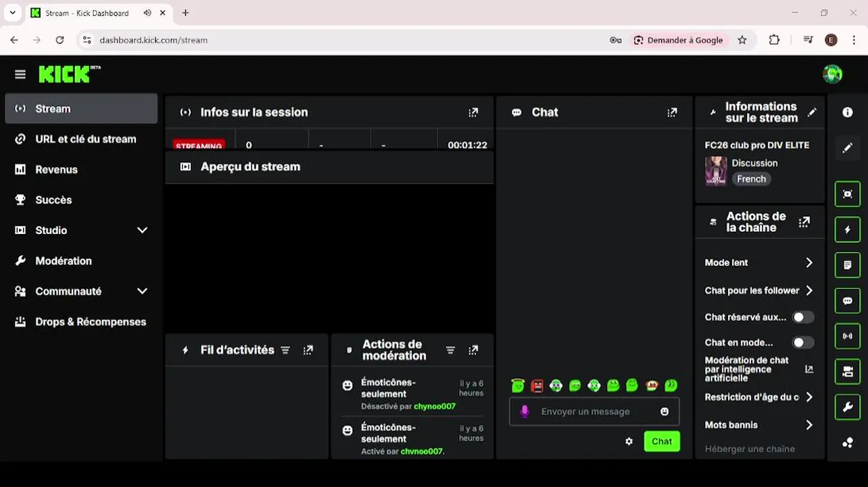This screenshot has width=868, height=487.
Task: Expand the Communauté submenu chevron
Action: point(142,291)
